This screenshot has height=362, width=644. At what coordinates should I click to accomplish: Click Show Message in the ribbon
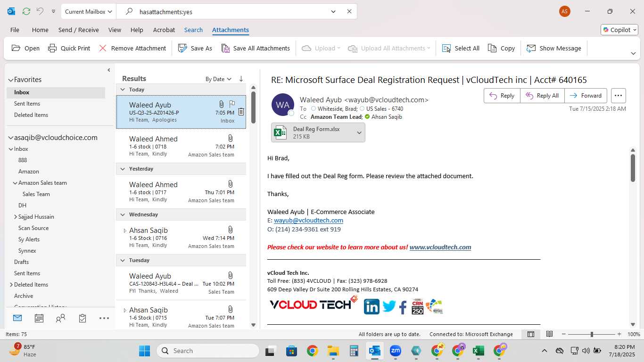[x=553, y=48]
